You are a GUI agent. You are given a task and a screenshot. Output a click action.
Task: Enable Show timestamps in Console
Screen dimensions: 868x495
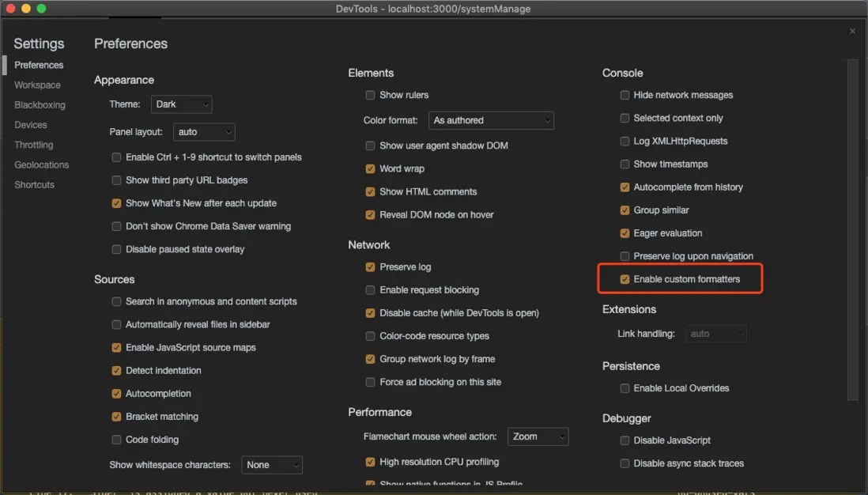pyautogui.click(x=624, y=164)
